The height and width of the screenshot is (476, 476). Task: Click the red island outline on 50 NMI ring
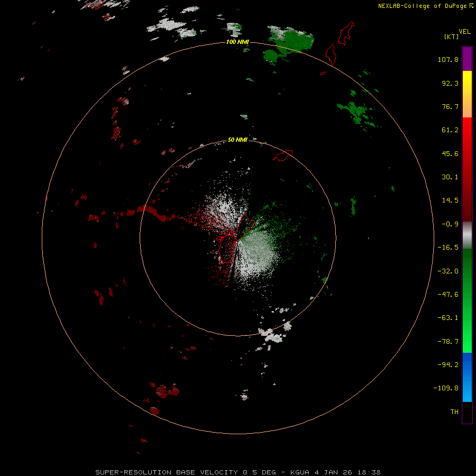[283, 155]
